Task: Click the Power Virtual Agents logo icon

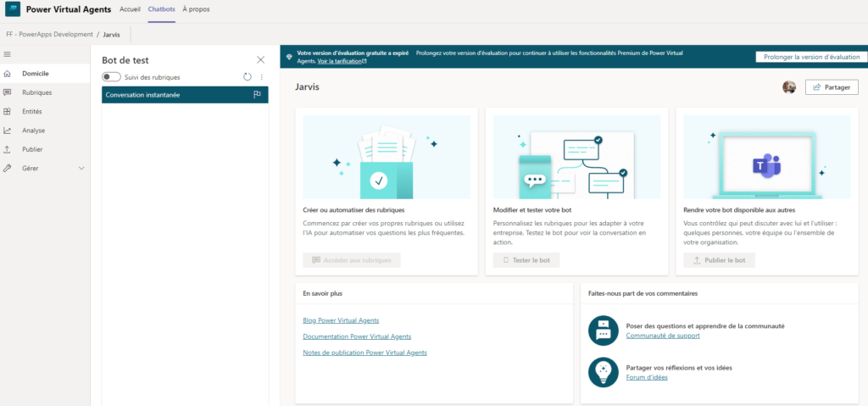Action: [12, 9]
